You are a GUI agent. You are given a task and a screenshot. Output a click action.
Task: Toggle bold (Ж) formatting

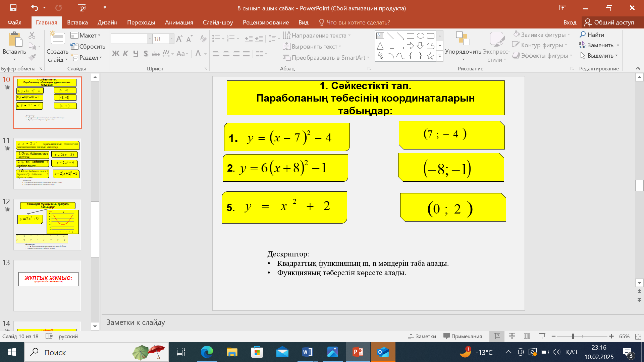coord(115,54)
